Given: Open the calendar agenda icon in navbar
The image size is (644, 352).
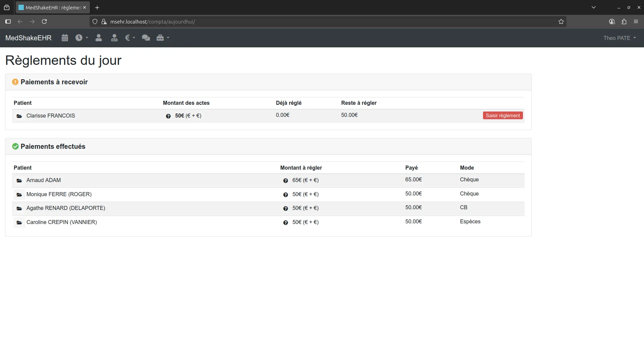Looking at the screenshot, I should pyautogui.click(x=65, y=38).
